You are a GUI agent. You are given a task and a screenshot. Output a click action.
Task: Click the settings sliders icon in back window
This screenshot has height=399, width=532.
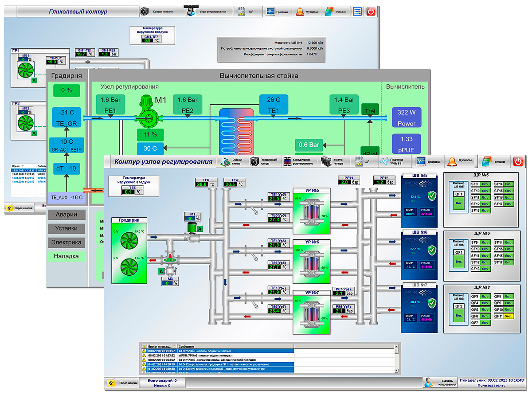(356, 12)
